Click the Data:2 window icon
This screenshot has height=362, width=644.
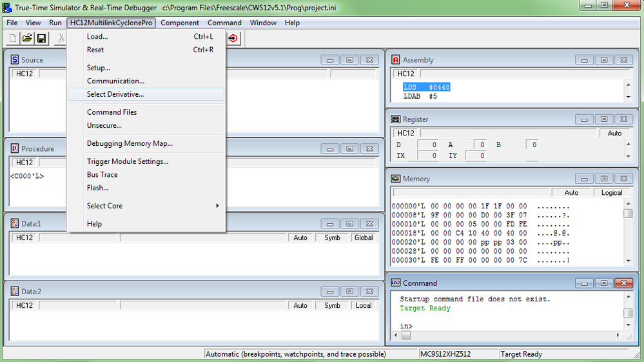coord(14,291)
